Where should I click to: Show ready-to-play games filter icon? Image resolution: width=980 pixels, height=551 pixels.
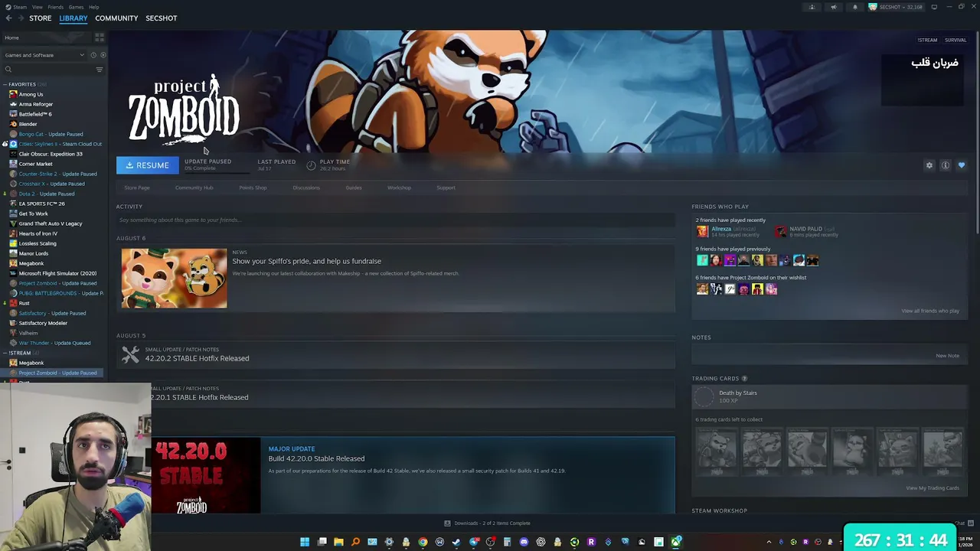click(103, 55)
